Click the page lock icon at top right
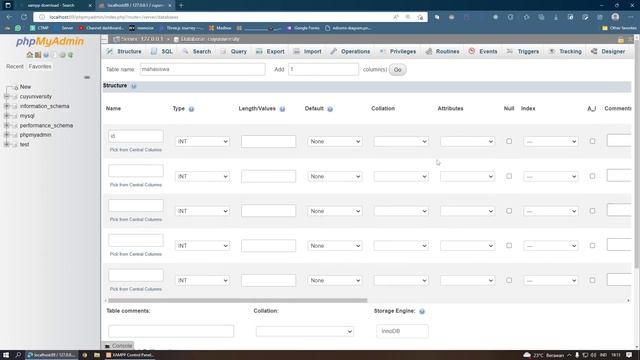Image resolution: width=640 pixels, height=360 pixels. 621,40
